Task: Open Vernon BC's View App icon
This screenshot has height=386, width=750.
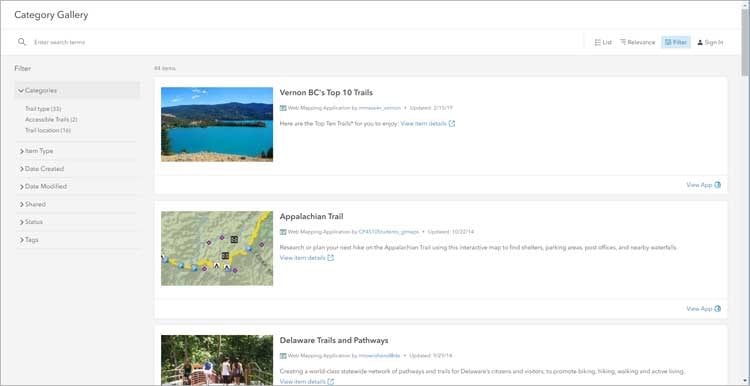Action: (717, 185)
